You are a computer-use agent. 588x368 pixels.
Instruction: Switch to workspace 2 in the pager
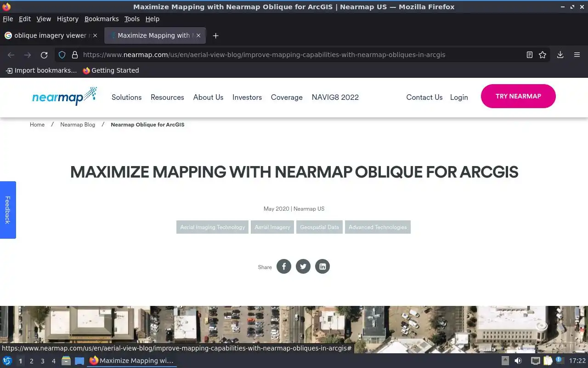click(x=31, y=361)
